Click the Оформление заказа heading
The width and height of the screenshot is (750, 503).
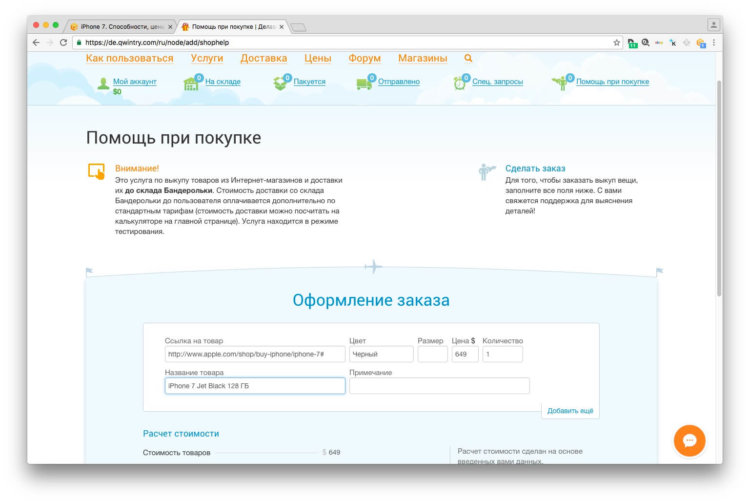(371, 300)
